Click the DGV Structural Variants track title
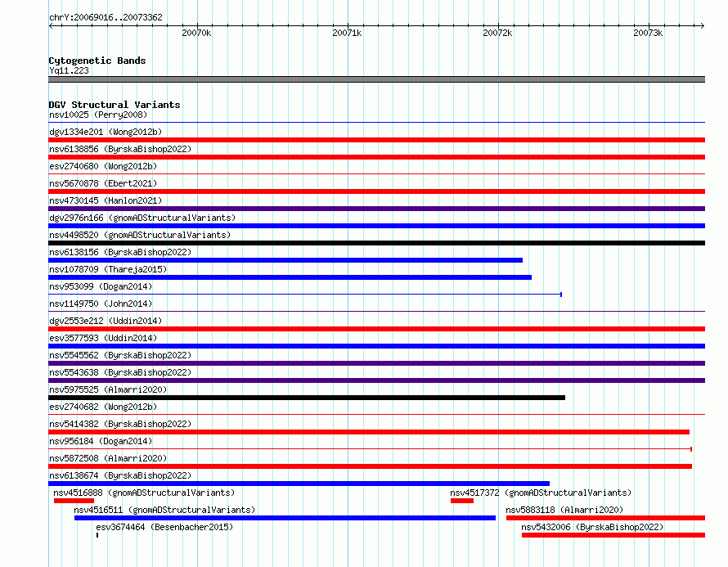 (115, 105)
